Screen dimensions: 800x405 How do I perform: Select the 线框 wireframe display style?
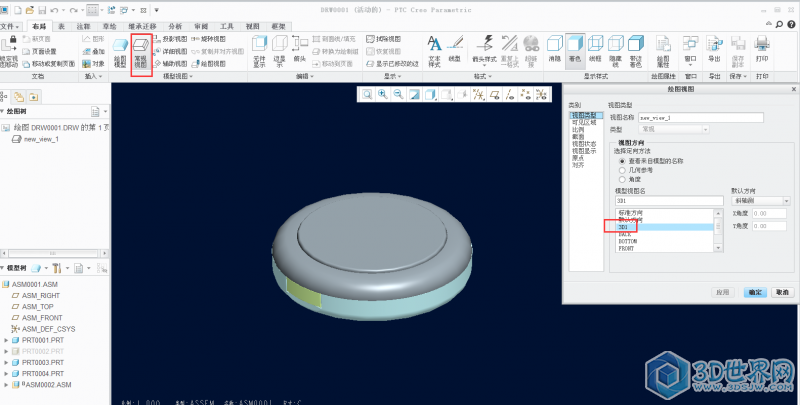tap(595, 50)
